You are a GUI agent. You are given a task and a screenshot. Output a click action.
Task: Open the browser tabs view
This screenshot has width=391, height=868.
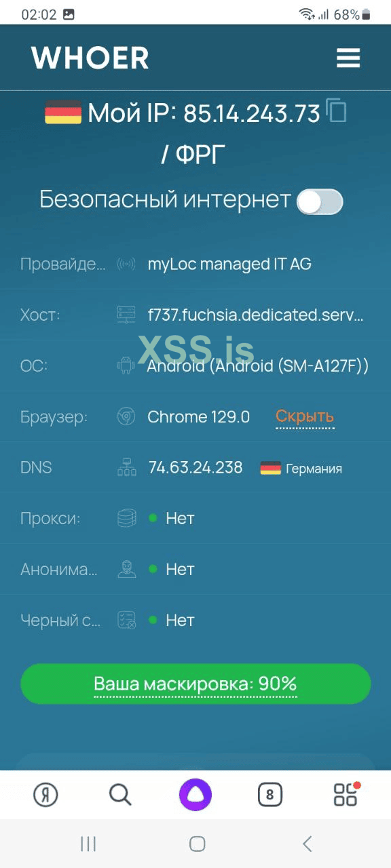269,793
